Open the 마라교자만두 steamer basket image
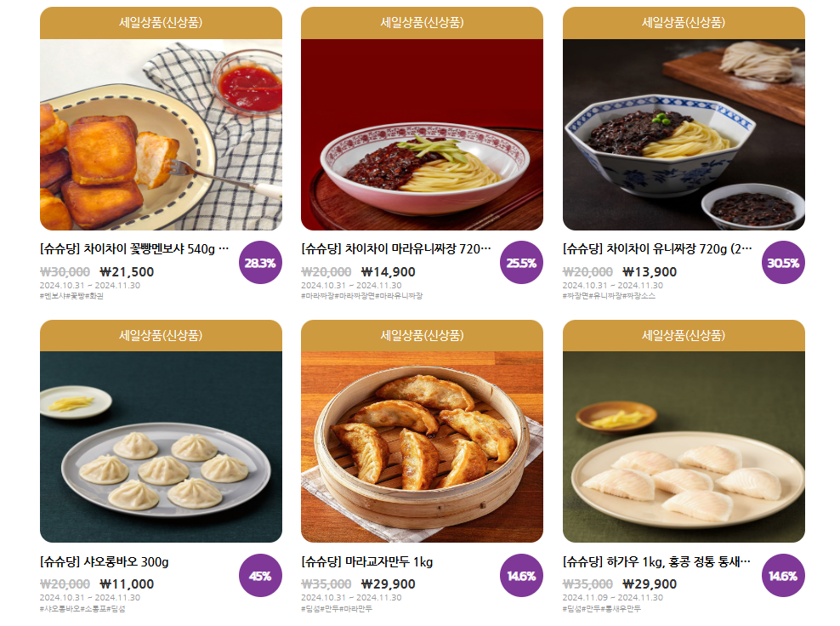Viewport: 840px width, 626px height. (423, 447)
